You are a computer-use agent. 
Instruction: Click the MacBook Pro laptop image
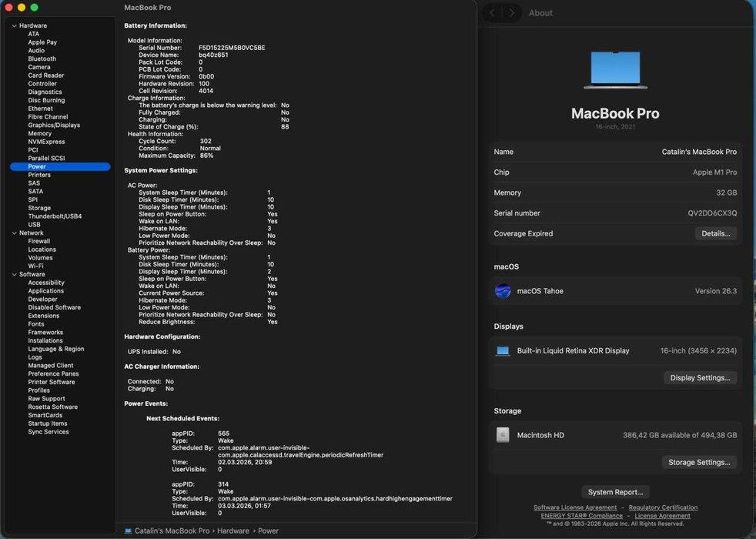[x=615, y=70]
